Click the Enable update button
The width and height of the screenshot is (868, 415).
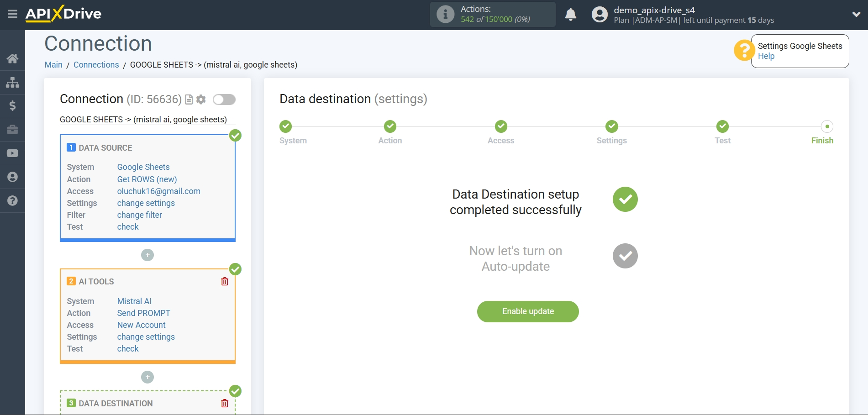point(527,311)
